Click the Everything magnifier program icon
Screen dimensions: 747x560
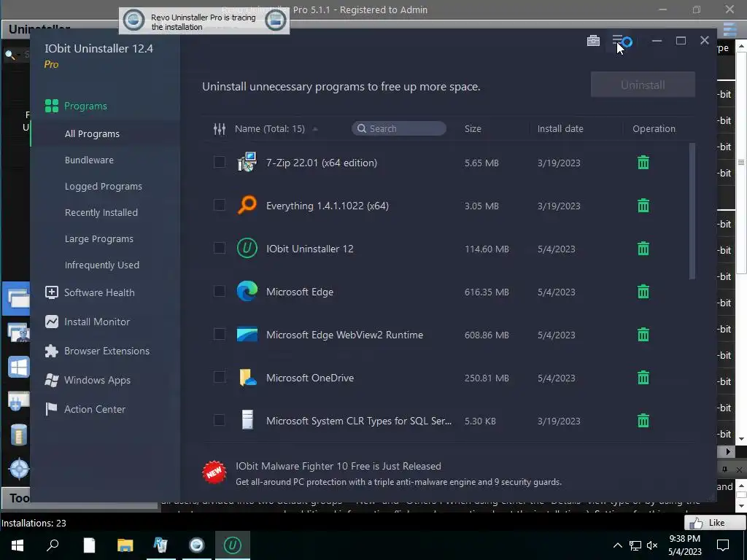[x=247, y=205]
